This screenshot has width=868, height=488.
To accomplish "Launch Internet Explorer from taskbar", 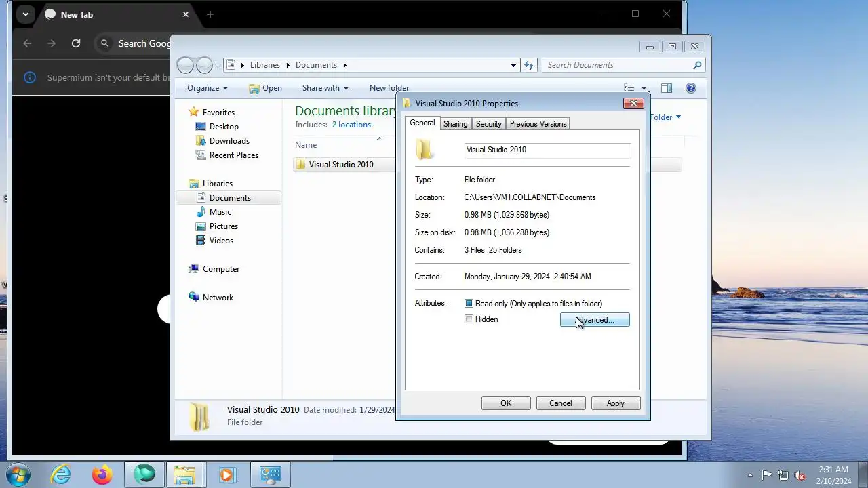I will coord(60,475).
